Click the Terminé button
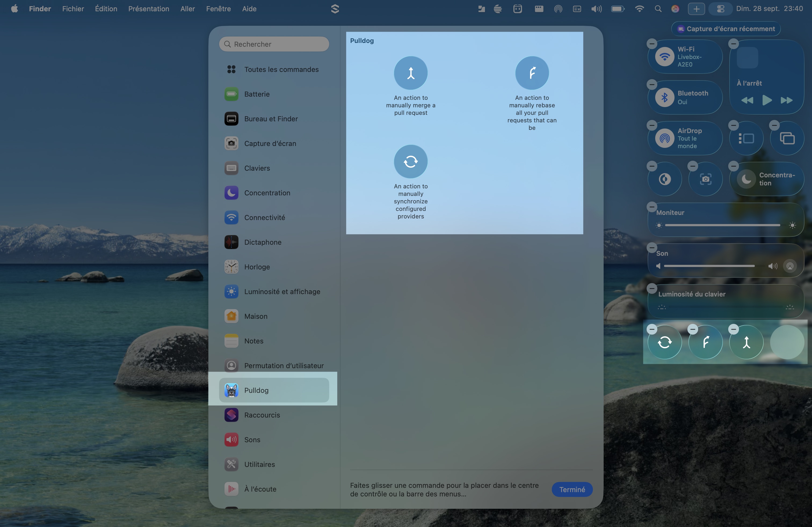 click(572, 489)
